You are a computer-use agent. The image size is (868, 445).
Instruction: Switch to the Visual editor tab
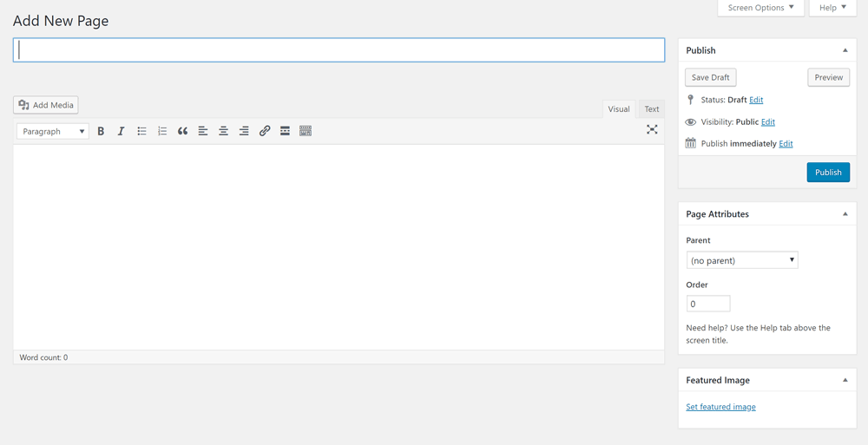coord(619,109)
